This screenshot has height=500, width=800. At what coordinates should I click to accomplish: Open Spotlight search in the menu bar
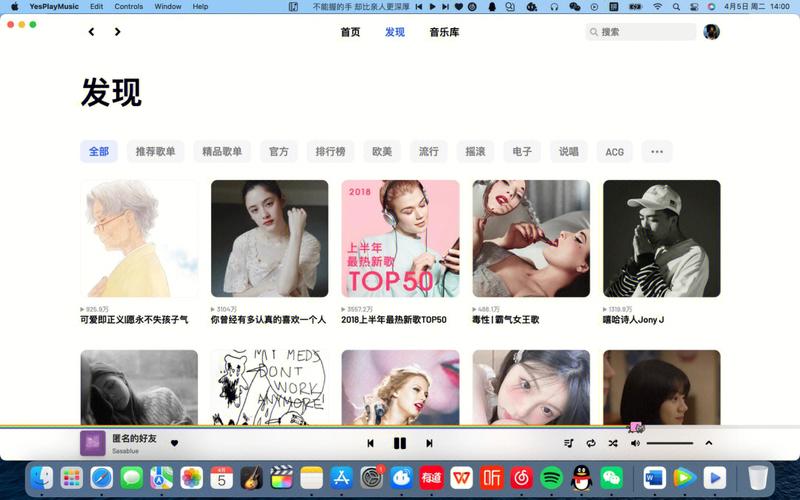(676, 7)
